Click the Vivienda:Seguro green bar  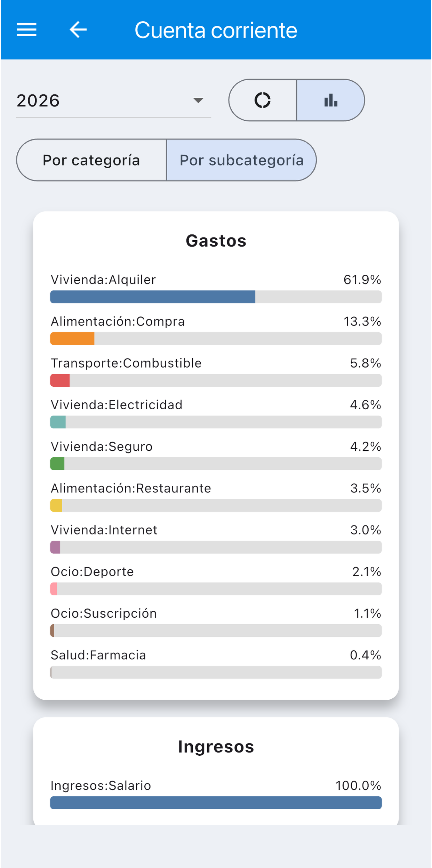(x=57, y=464)
